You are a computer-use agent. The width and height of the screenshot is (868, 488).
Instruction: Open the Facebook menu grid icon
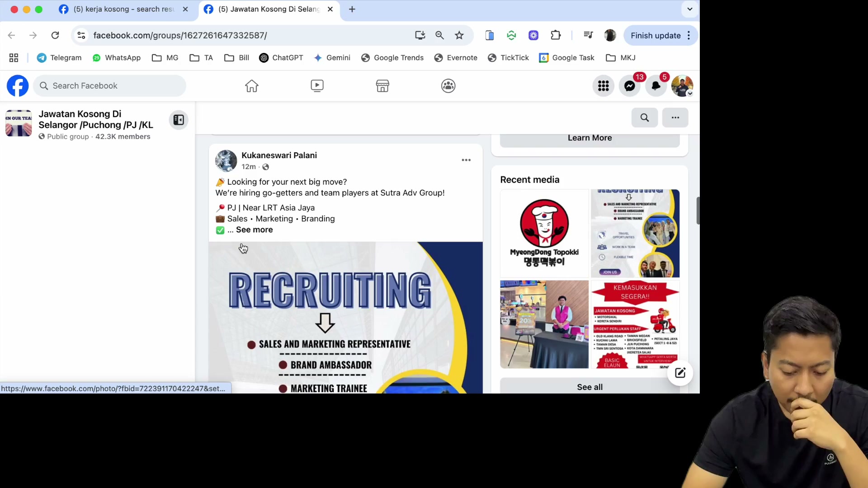tap(604, 86)
